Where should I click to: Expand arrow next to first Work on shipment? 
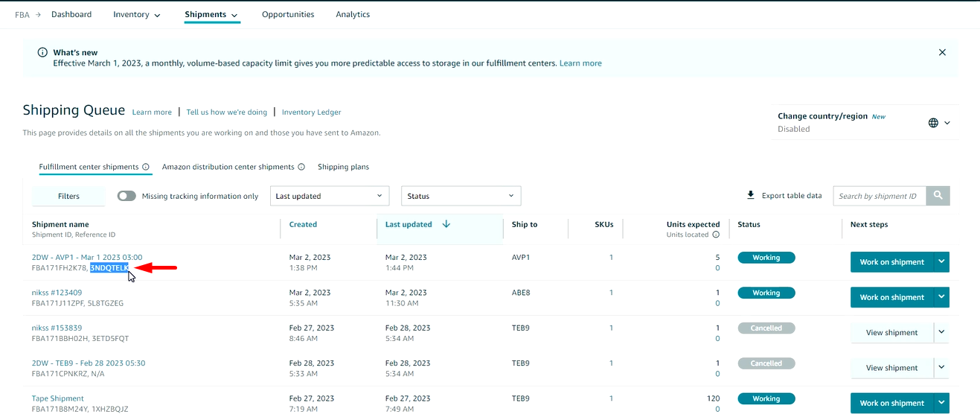point(941,262)
